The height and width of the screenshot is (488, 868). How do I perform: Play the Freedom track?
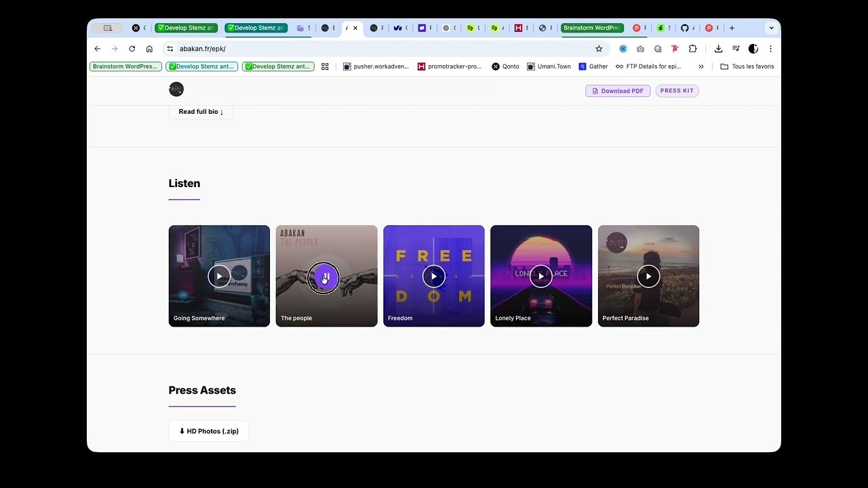tap(434, 276)
